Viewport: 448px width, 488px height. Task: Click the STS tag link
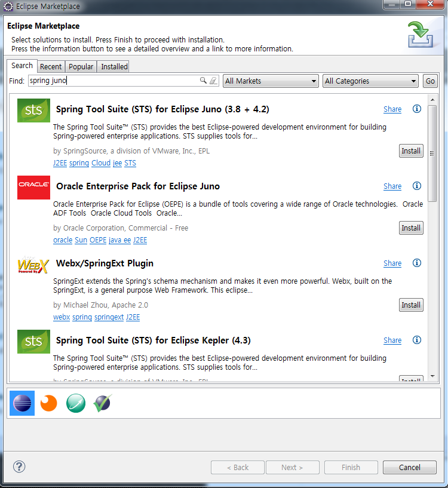tap(130, 163)
